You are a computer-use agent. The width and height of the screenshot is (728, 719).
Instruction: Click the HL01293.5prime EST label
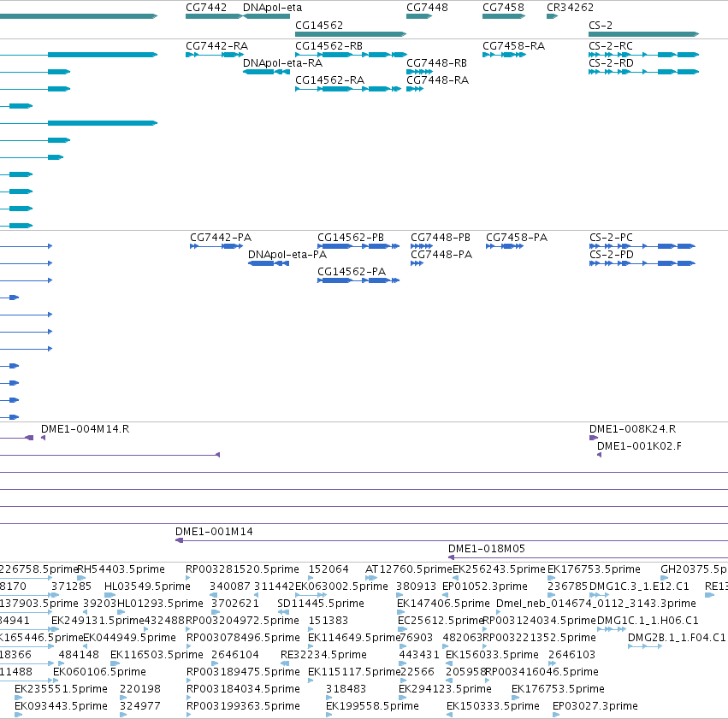[161, 604]
